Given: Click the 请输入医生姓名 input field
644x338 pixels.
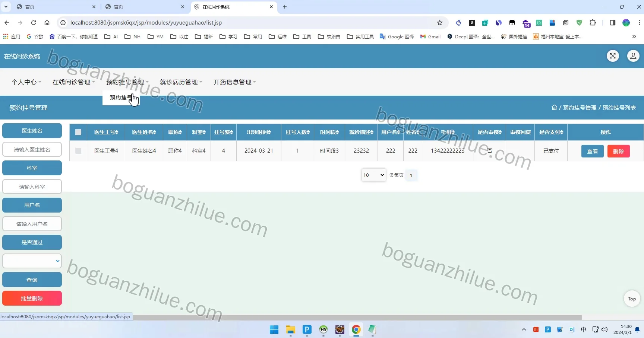Looking at the screenshot, I should [x=32, y=149].
